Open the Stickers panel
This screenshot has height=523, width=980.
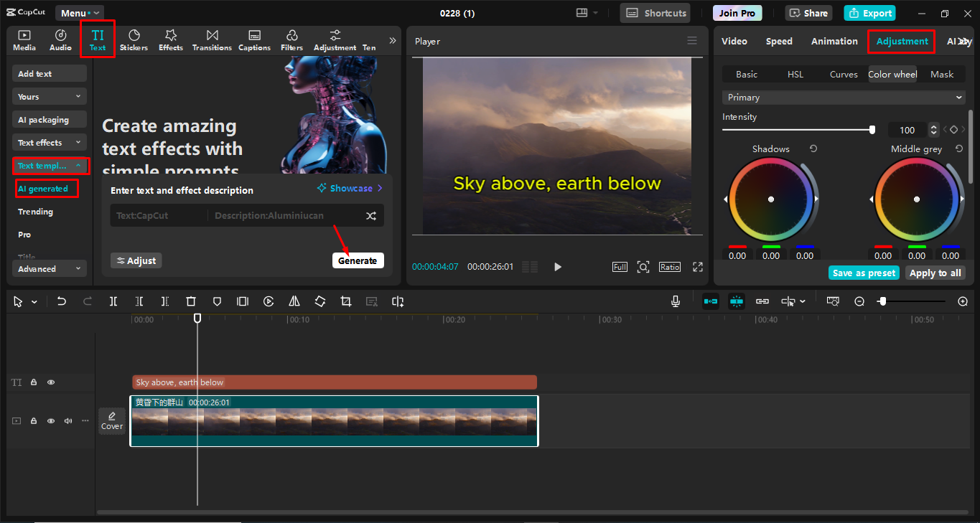click(x=134, y=39)
